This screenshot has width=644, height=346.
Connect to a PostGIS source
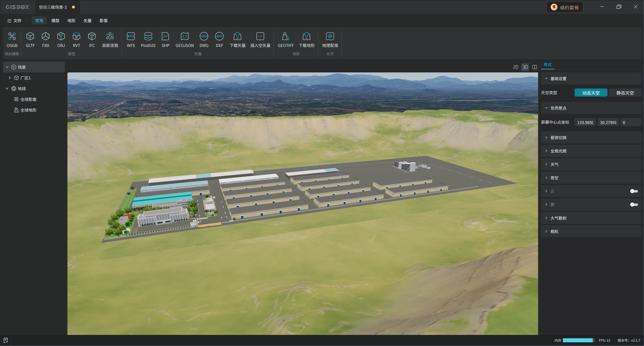(148, 40)
